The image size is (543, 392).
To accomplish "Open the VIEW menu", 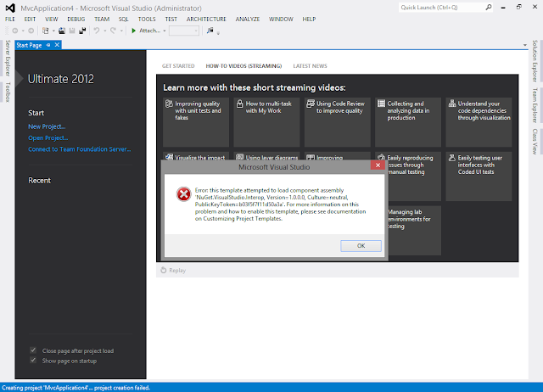I will [51, 19].
